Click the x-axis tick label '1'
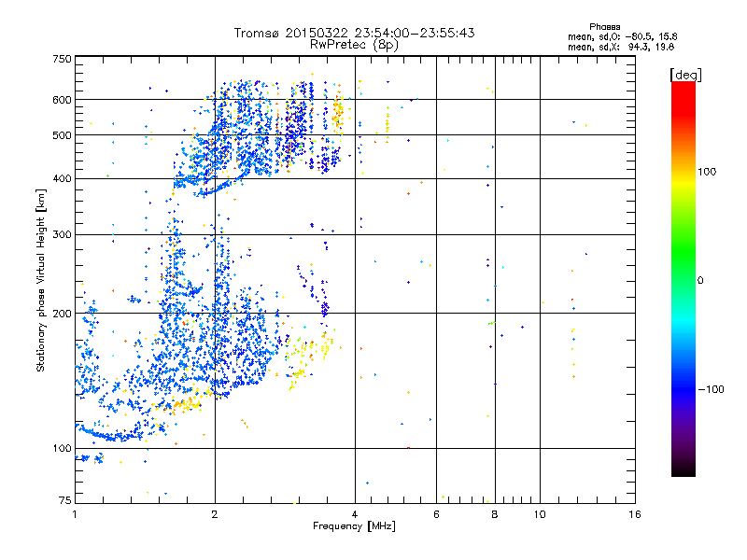The height and width of the screenshot is (560, 747). 75,514
